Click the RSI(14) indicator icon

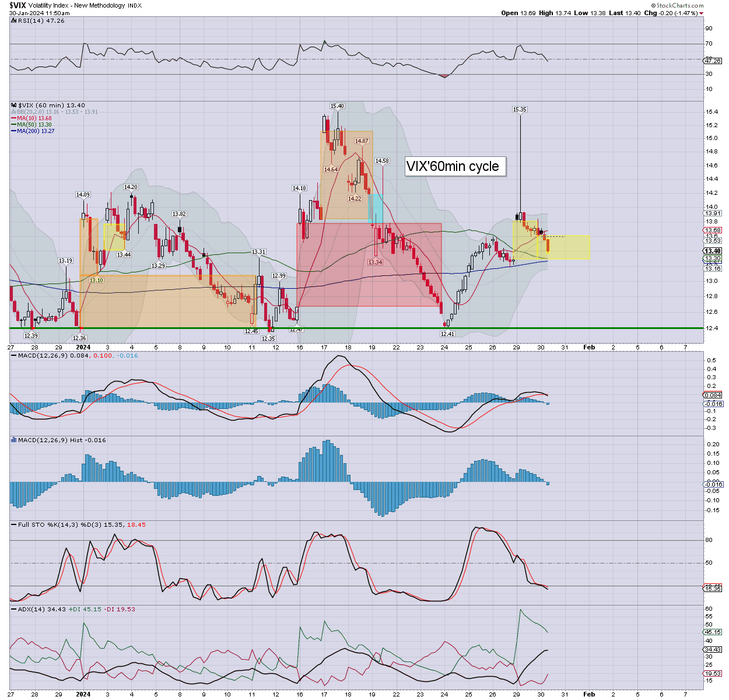coord(14,21)
